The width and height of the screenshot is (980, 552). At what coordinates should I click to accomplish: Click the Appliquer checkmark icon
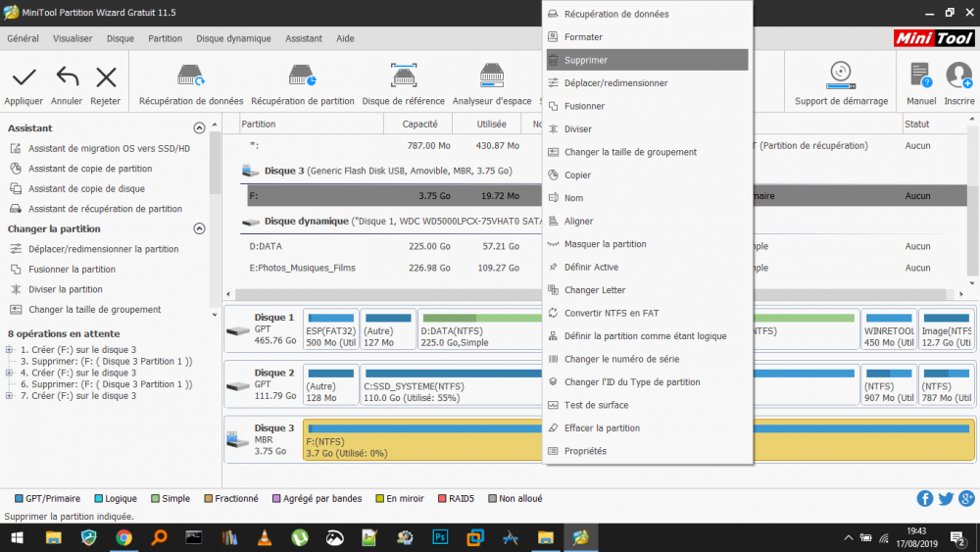pos(24,77)
